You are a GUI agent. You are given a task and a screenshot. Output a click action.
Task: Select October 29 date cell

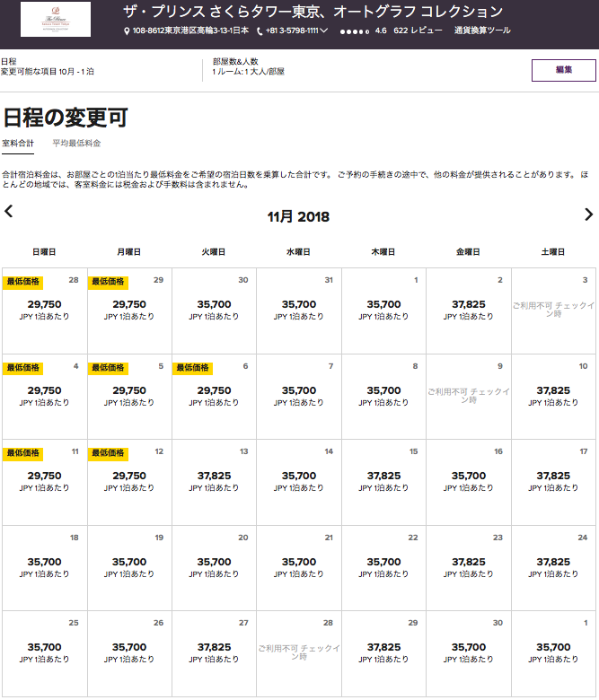point(129,311)
